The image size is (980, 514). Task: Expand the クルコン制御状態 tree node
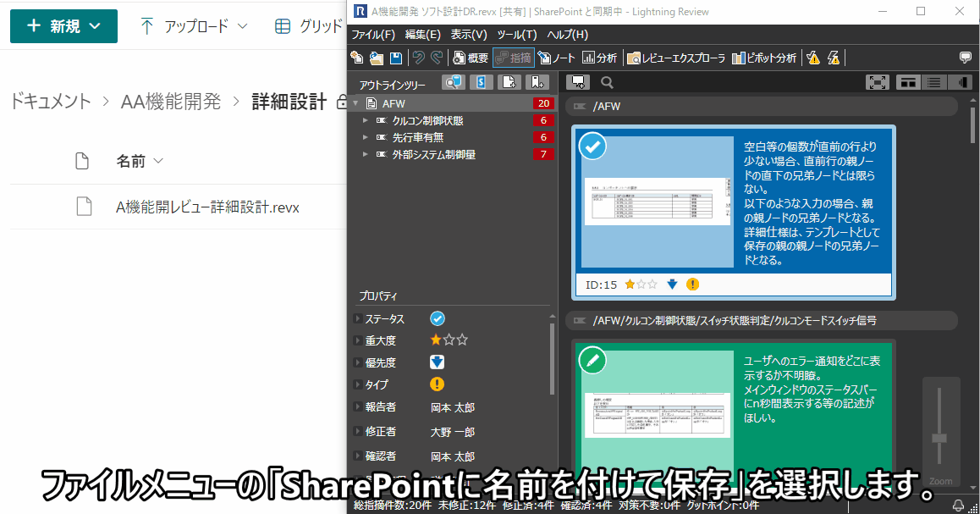[366, 120]
